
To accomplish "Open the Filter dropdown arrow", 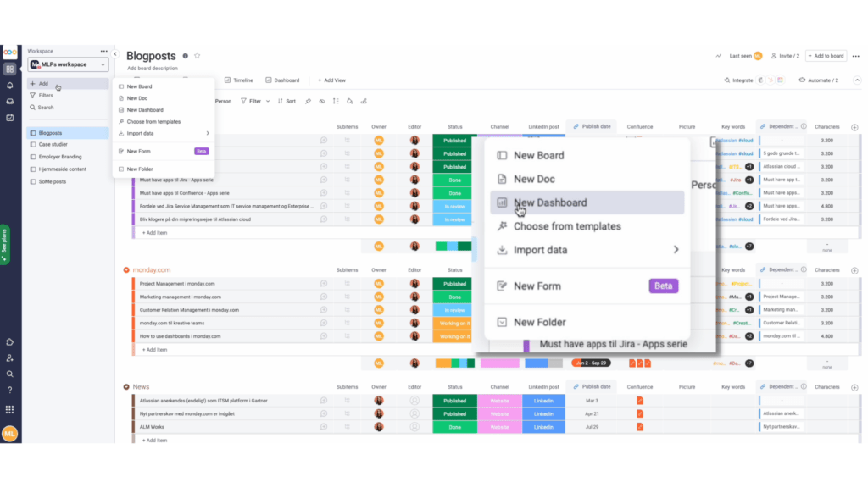I will coord(268,102).
